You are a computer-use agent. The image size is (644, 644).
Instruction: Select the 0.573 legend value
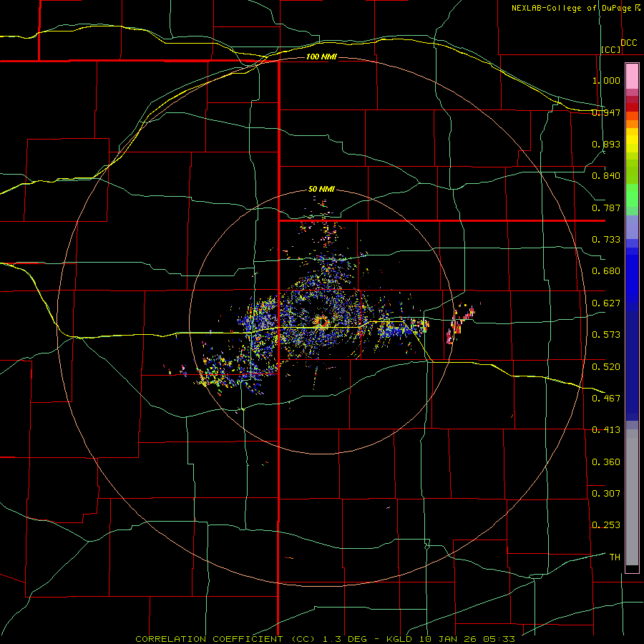(606, 335)
